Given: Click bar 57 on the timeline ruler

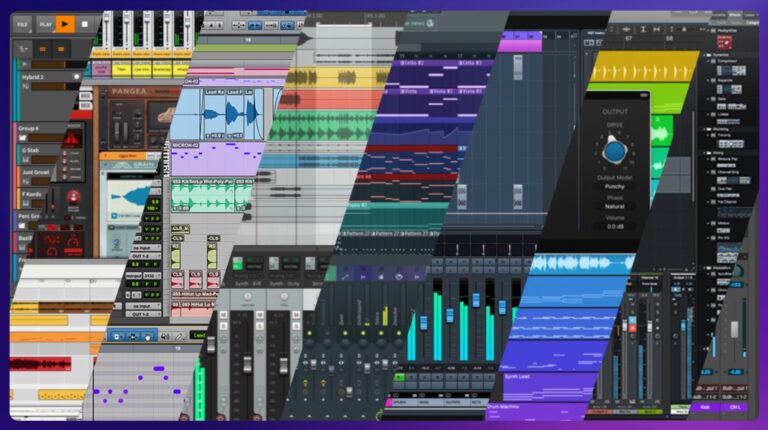Looking at the screenshot, I should [x=628, y=38].
